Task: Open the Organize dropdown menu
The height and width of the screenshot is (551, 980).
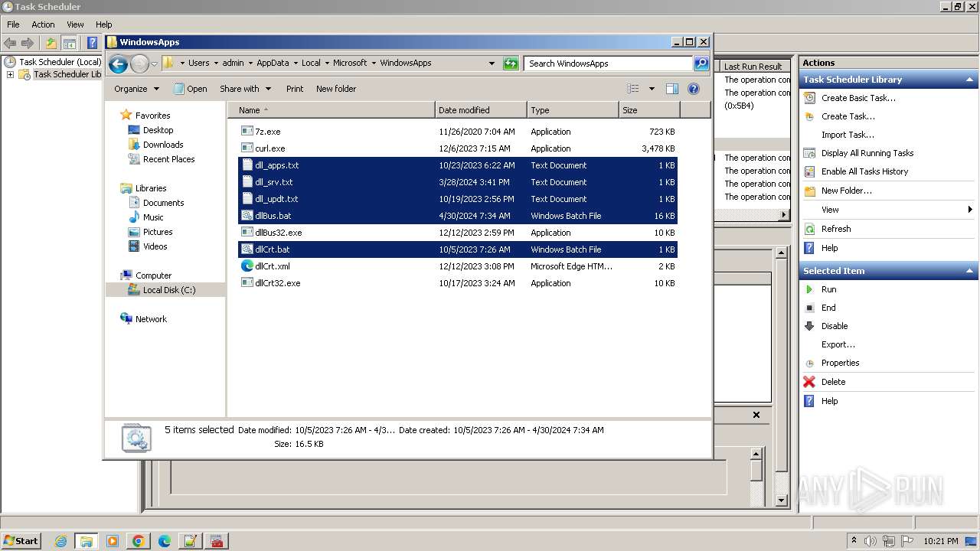Action: [136, 89]
